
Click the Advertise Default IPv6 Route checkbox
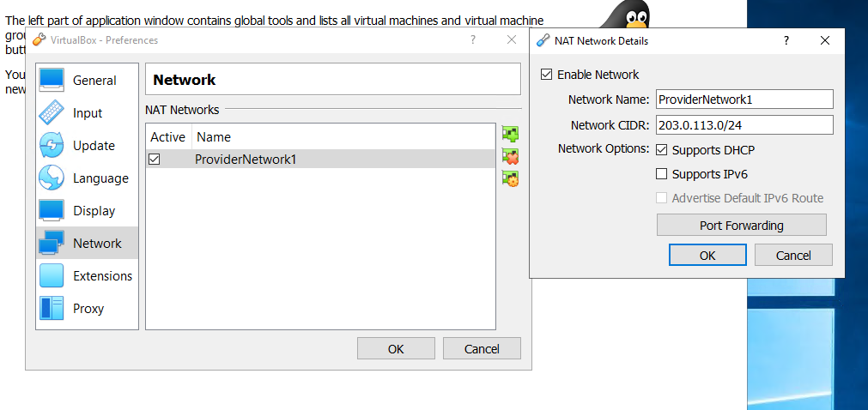(x=662, y=198)
